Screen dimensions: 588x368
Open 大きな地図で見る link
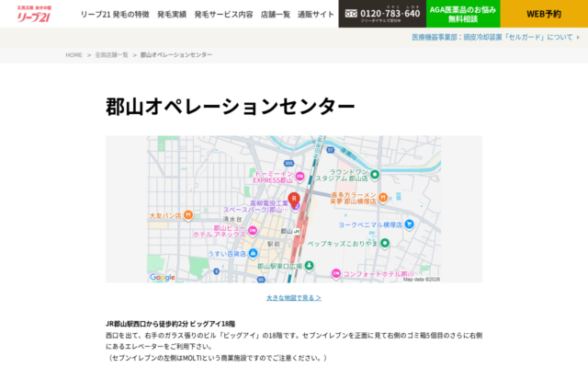tap(294, 298)
